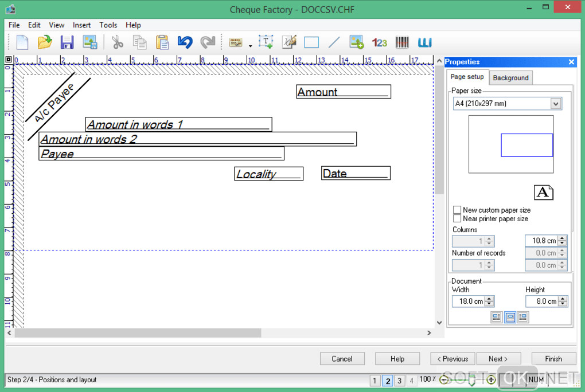Screen dimensions: 585x392
Task: Undo the last action with the blue arrow
Action: pos(185,42)
